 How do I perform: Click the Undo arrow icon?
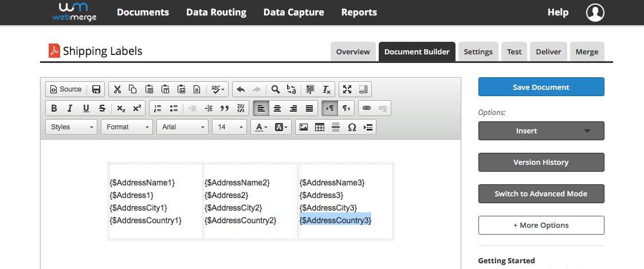(241, 89)
